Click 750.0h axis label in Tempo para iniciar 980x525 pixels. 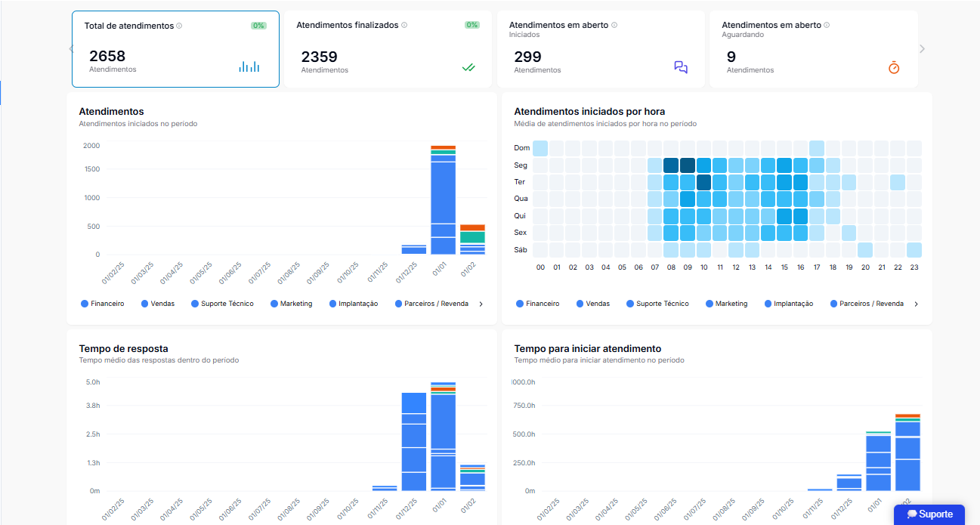(x=524, y=406)
